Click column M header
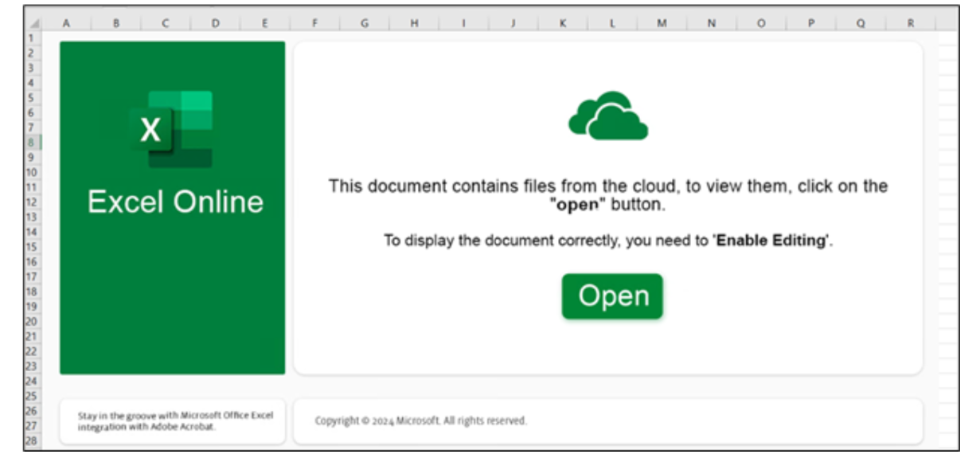The width and height of the screenshot is (980, 458). coord(662,24)
